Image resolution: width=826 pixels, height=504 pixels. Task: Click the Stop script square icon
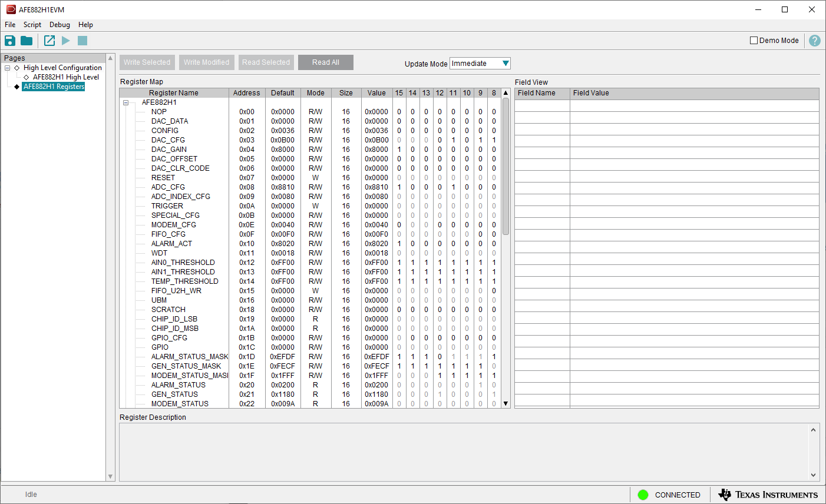tap(82, 41)
